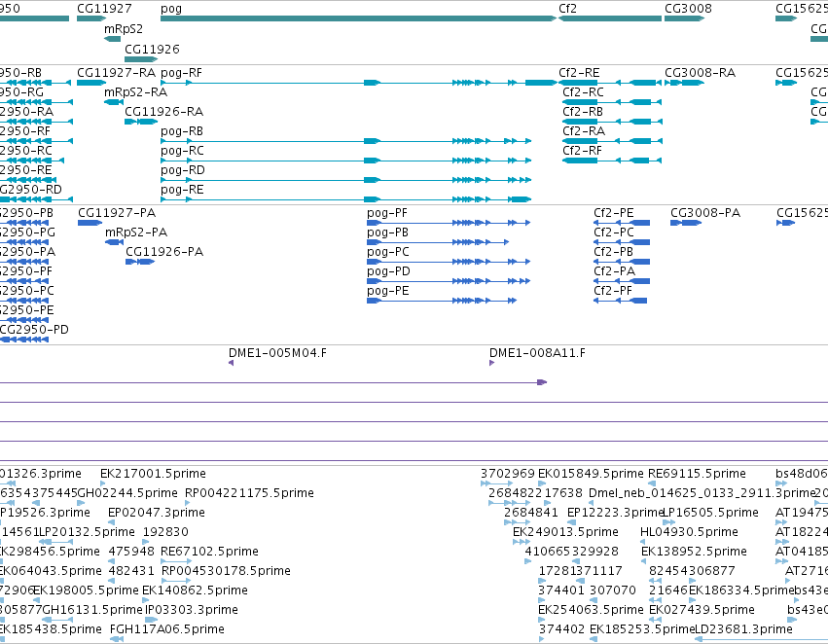Image resolution: width=828 pixels, height=644 pixels.
Task: Click transcript Cf2-RA
Action: click(x=612, y=141)
